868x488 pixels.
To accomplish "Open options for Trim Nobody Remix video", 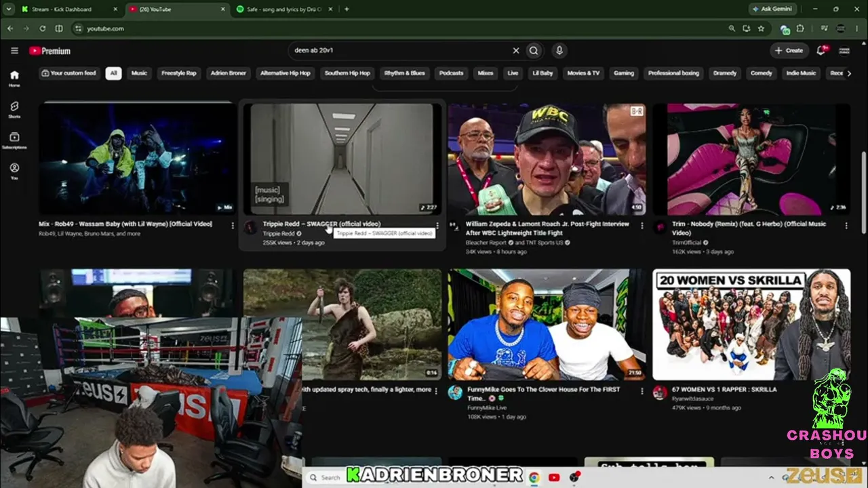I will 846,225.
